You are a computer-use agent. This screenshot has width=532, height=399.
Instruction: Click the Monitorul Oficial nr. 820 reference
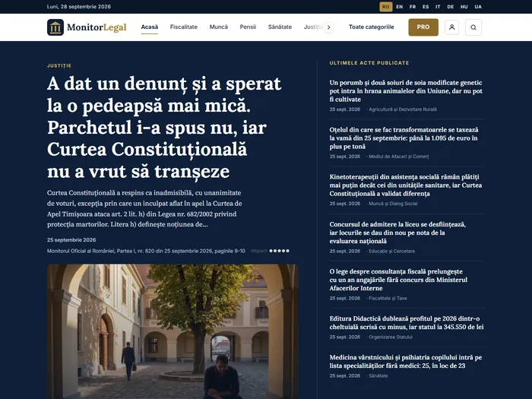[146, 251]
